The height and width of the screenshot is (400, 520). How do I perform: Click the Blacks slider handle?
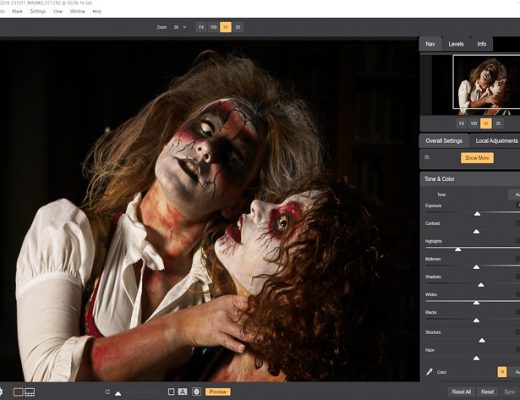pos(476,320)
